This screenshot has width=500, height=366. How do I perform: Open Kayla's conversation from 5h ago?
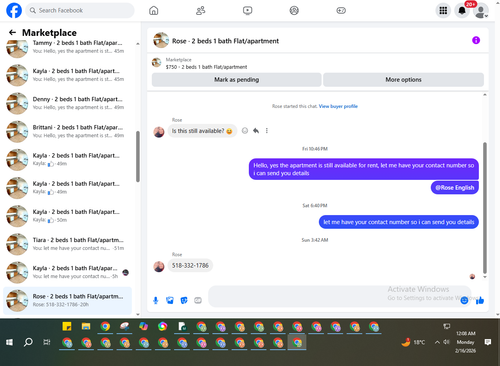tap(67, 272)
